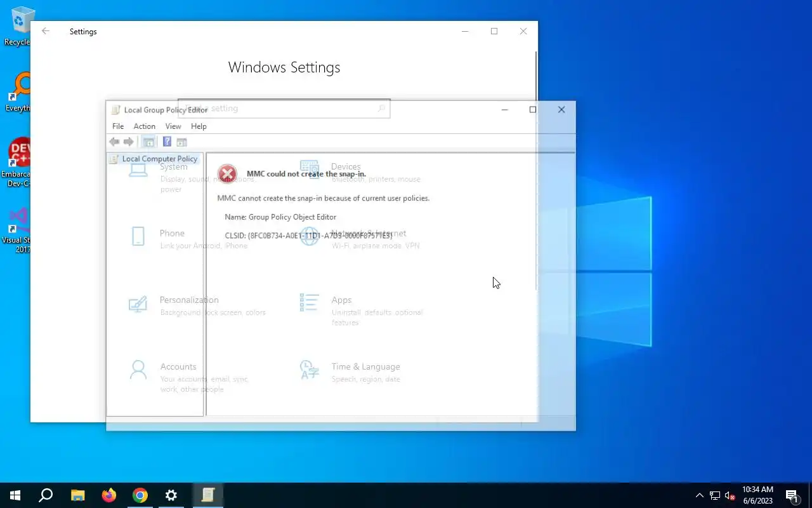Image resolution: width=812 pixels, height=508 pixels.
Task: Open File Explorer from the taskbar
Action: click(77, 495)
